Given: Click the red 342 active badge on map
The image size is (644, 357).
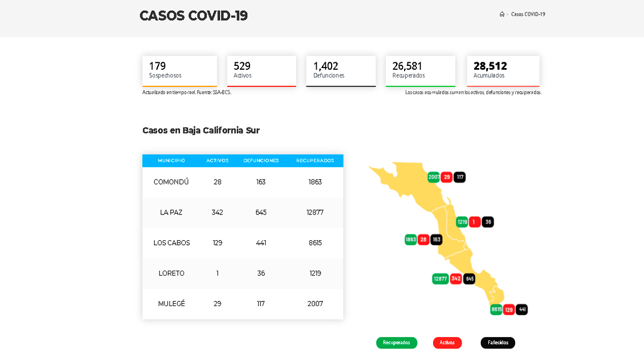Looking at the screenshot, I should (x=456, y=279).
